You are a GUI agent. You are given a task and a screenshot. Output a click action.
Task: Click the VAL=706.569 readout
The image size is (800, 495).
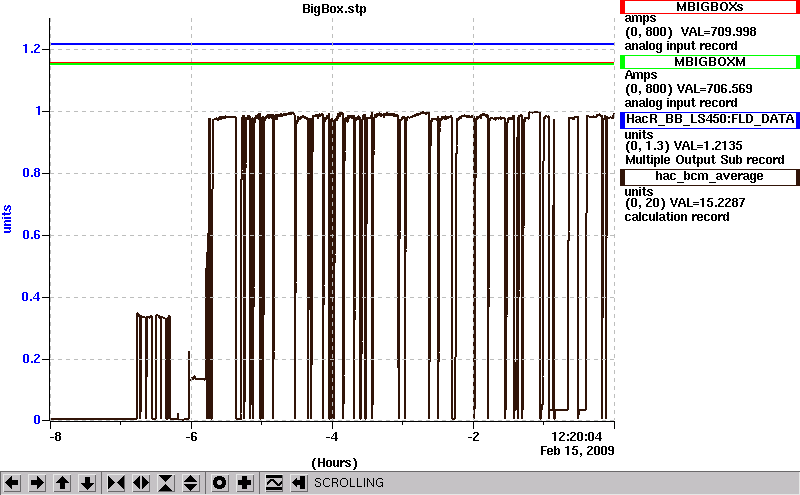(714, 89)
